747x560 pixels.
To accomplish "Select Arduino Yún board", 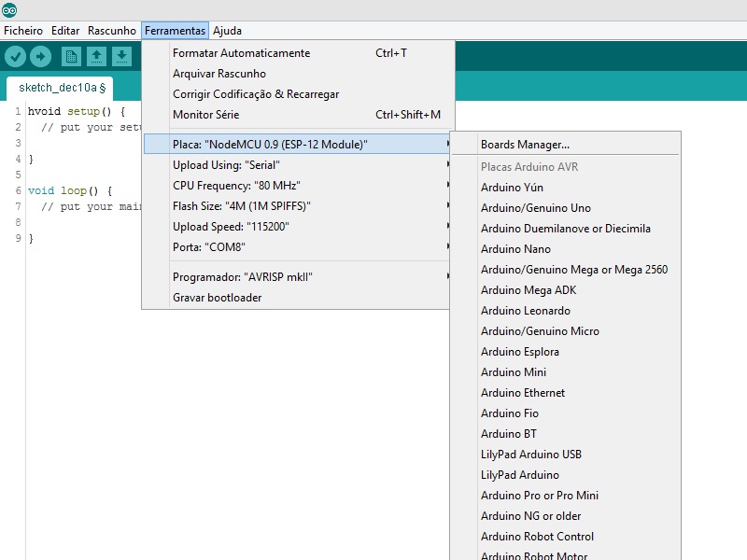I will click(566, 188).
